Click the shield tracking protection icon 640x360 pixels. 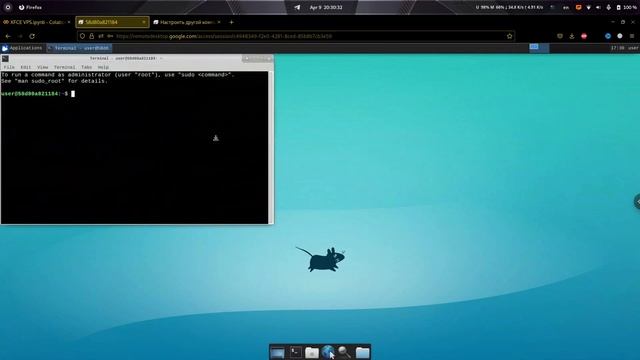point(82,36)
